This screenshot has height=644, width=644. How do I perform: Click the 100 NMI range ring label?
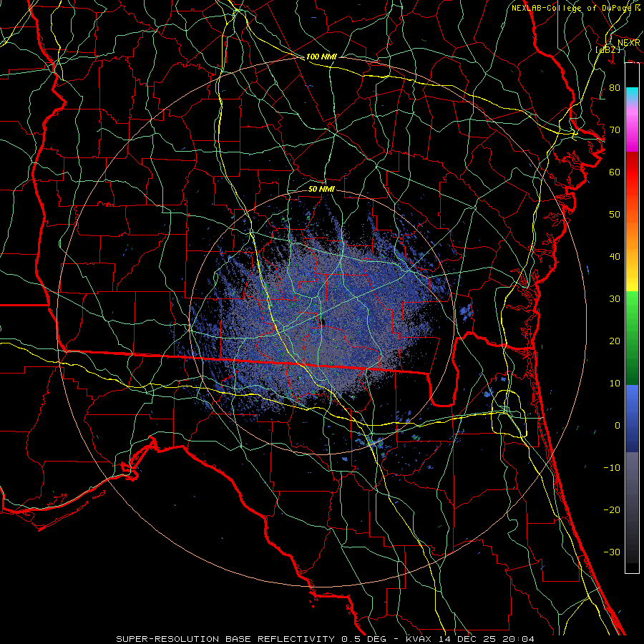click(x=321, y=57)
